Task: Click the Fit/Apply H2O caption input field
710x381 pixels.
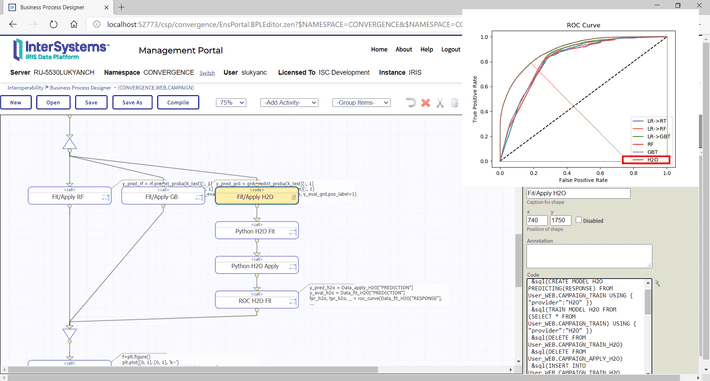Action: pos(578,193)
